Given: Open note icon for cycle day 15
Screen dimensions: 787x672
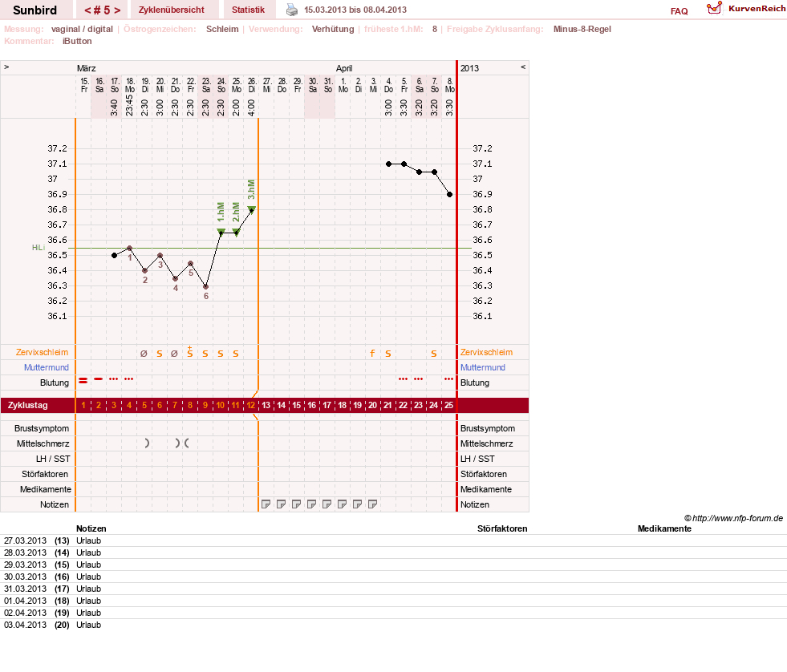Looking at the screenshot, I should tap(296, 504).
